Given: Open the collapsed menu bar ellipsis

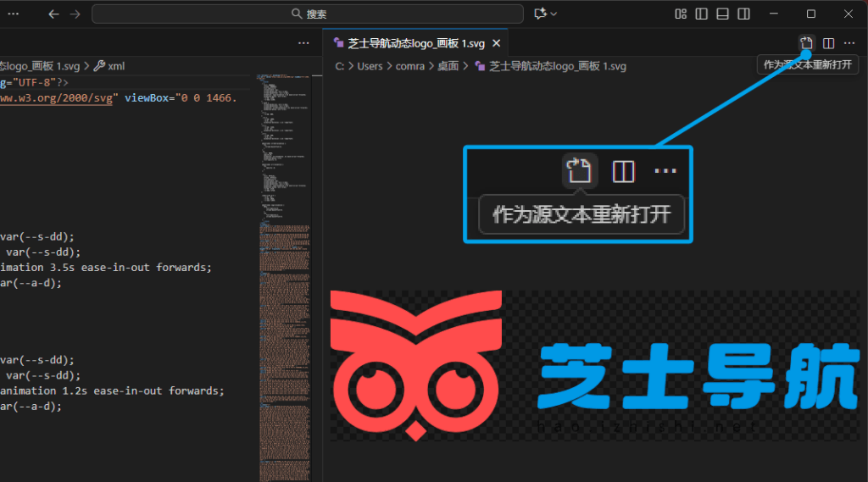Looking at the screenshot, I should pyautogui.click(x=14, y=14).
